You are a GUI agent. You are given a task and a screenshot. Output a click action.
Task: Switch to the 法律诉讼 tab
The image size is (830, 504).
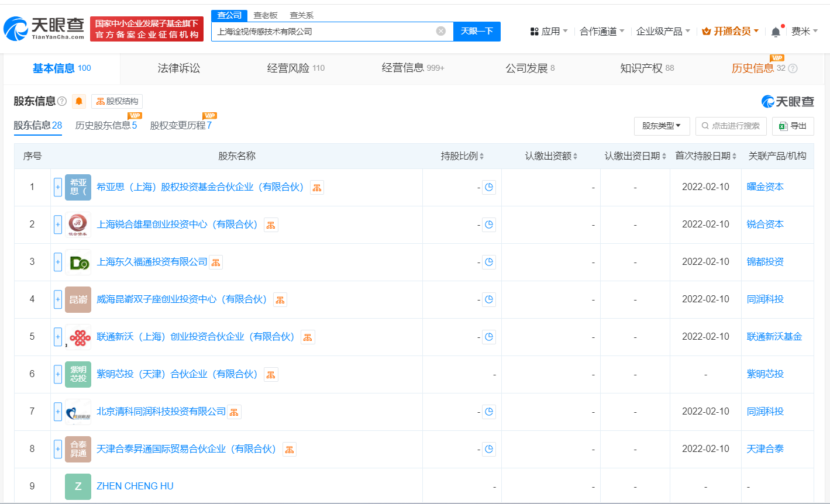point(178,68)
